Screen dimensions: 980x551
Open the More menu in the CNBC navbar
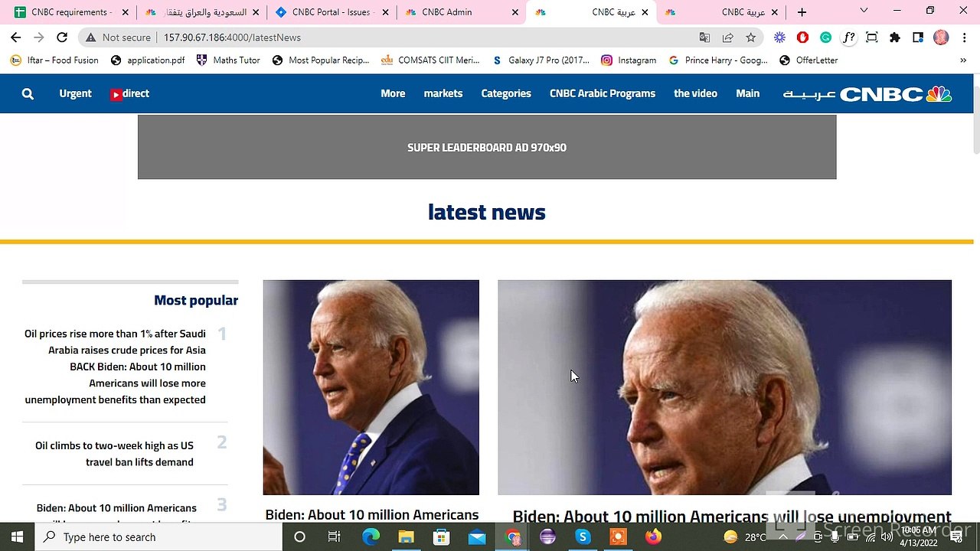coord(393,93)
